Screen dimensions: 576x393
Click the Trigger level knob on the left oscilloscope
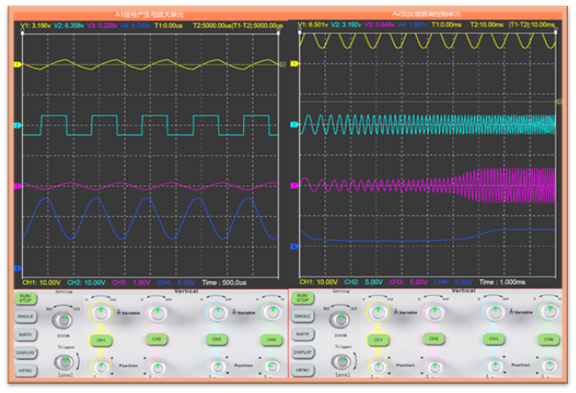coord(65,362)
